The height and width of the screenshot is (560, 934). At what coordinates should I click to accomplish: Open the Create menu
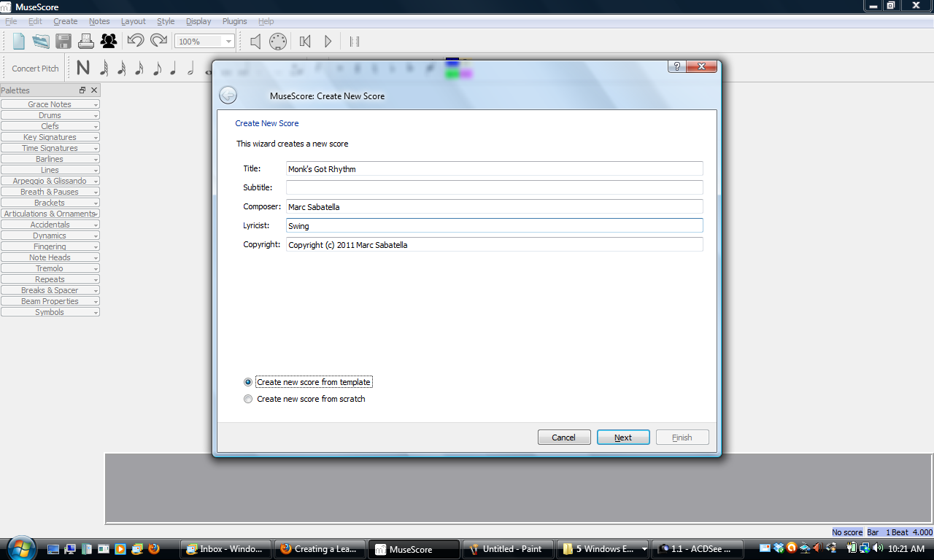click(x=66, y=21)
